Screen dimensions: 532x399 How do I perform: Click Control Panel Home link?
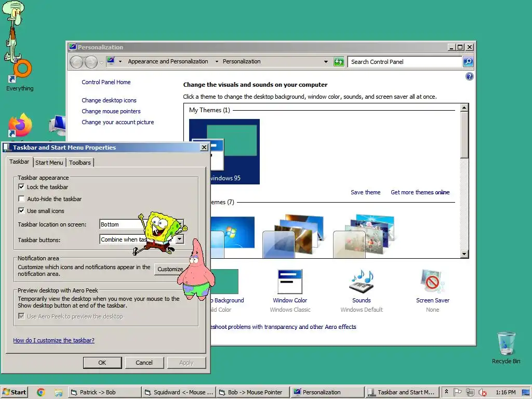pyautogui.click(x=106, y=82)
